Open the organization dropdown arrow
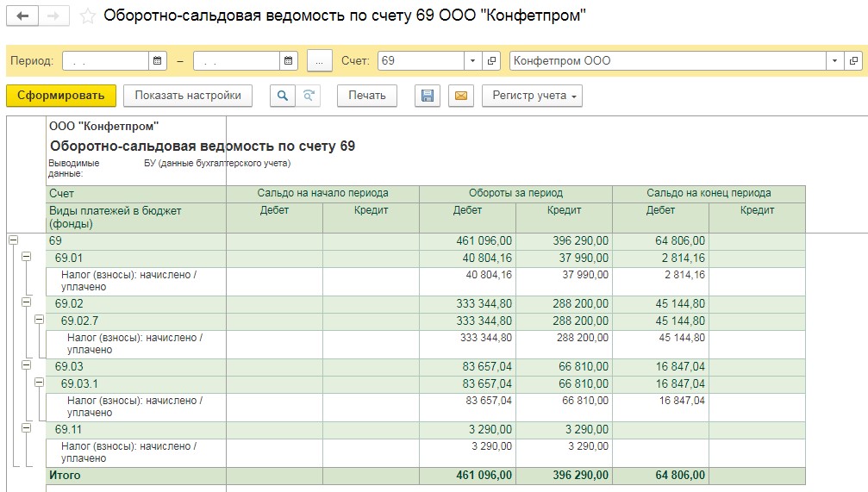 coord(834,61)
